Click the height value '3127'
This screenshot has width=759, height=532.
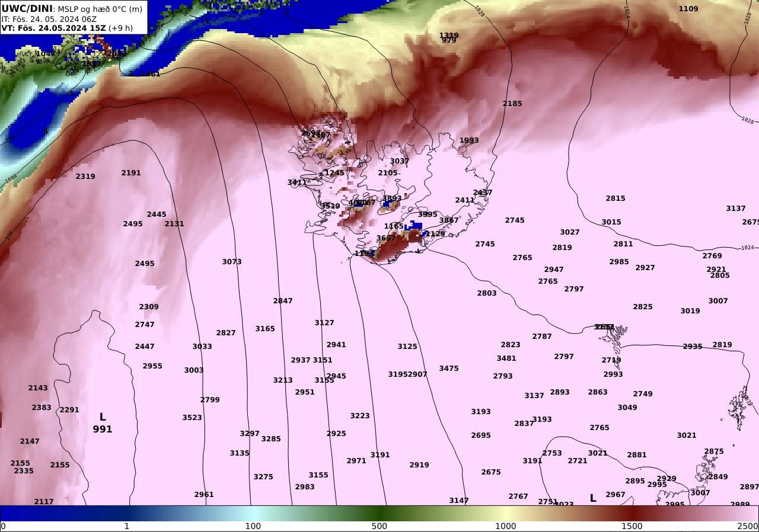324,323
